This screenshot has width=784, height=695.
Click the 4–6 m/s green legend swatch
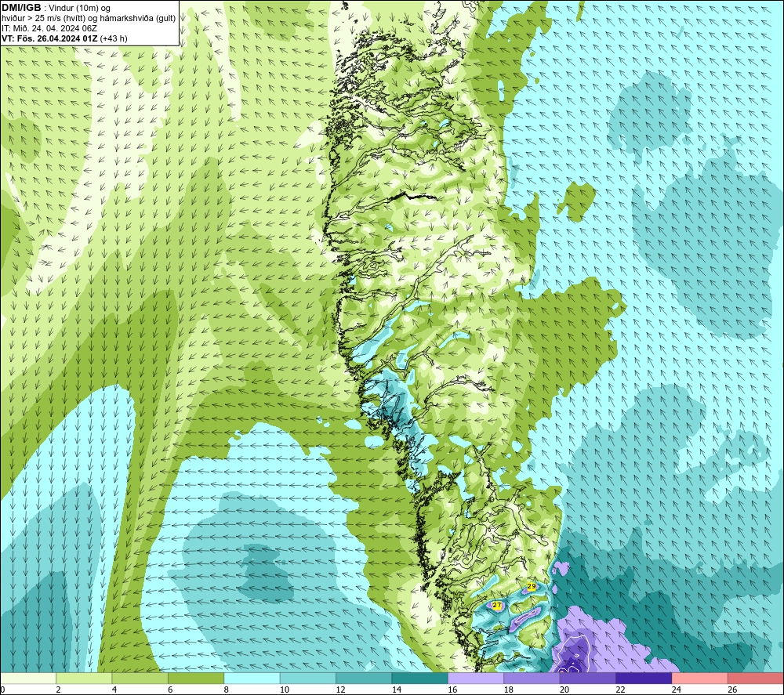140,679
